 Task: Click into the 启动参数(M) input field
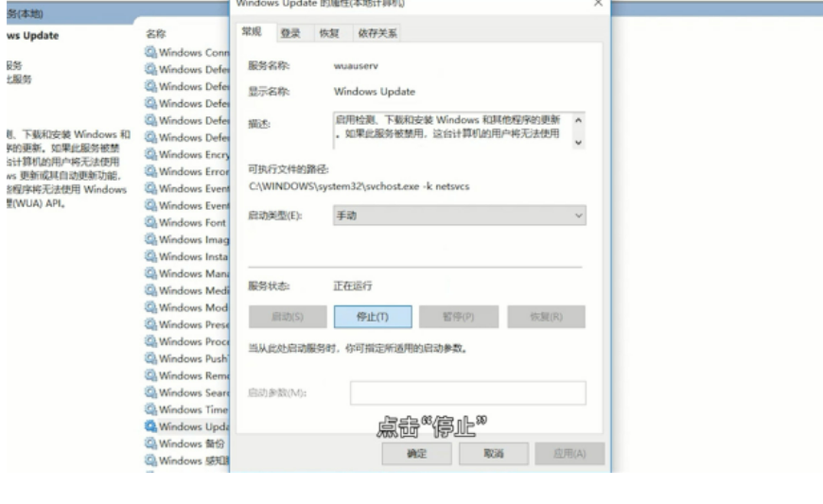467,392
